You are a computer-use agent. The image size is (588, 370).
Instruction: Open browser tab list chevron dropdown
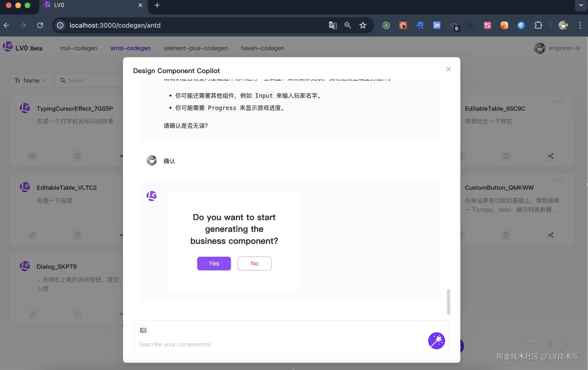[581, 5]
